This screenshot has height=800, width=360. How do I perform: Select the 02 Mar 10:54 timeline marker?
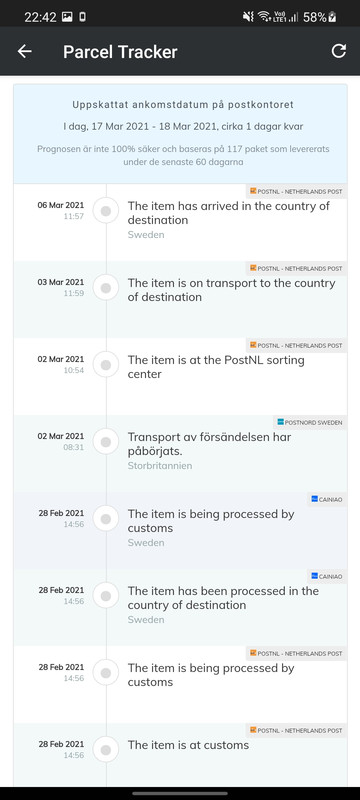point(106,365)
